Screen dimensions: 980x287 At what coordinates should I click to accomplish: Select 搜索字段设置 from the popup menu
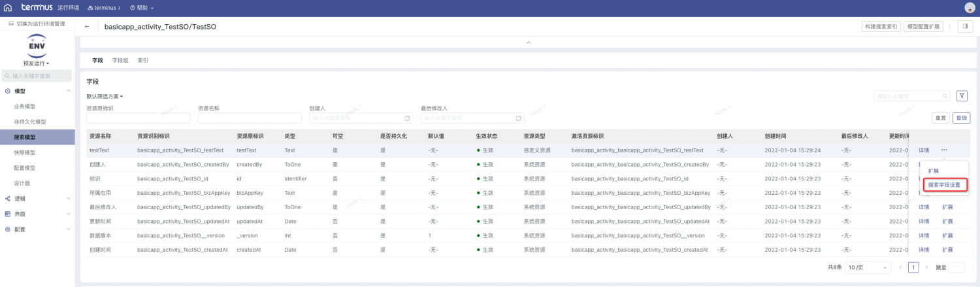point(944,185)
